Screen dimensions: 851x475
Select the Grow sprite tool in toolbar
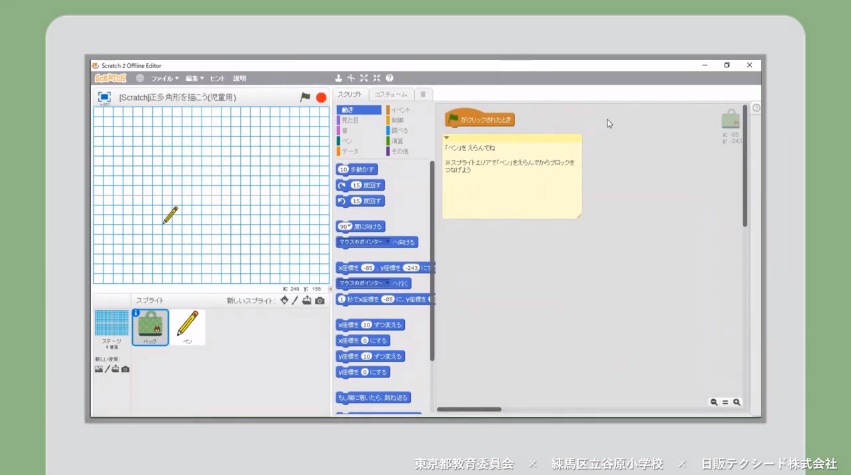pyautogui.click(x=364, y=78)
